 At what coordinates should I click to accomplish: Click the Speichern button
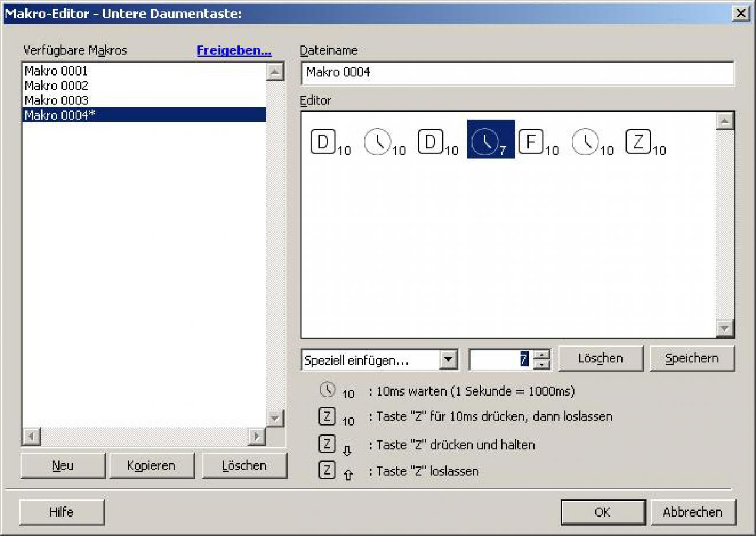692,358
